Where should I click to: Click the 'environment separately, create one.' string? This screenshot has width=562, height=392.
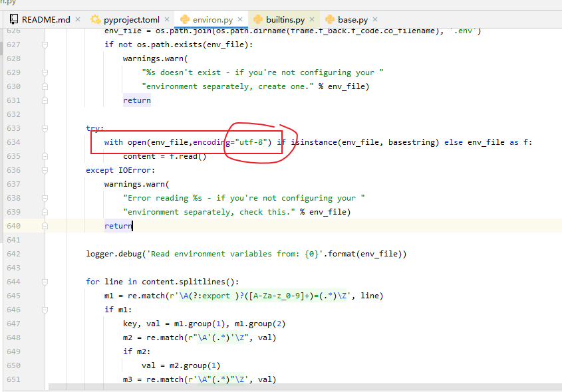[x=228, y=86]
